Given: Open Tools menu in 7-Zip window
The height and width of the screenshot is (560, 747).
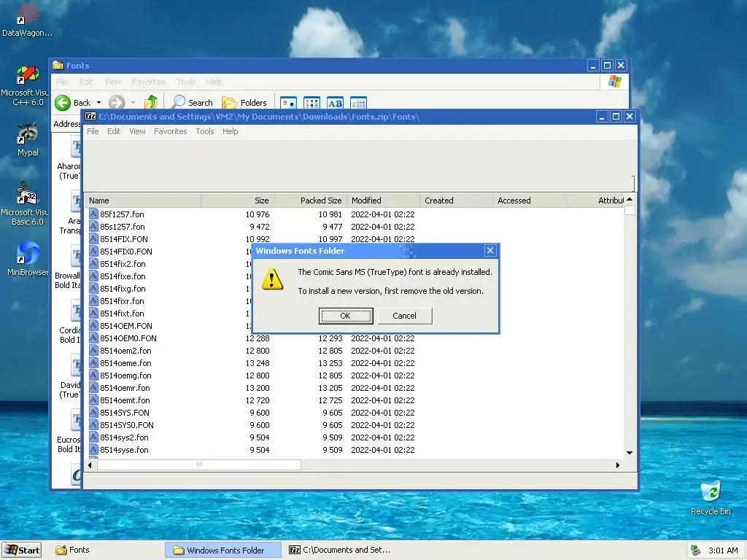Looking at the screenshot, I should (205, 131).
